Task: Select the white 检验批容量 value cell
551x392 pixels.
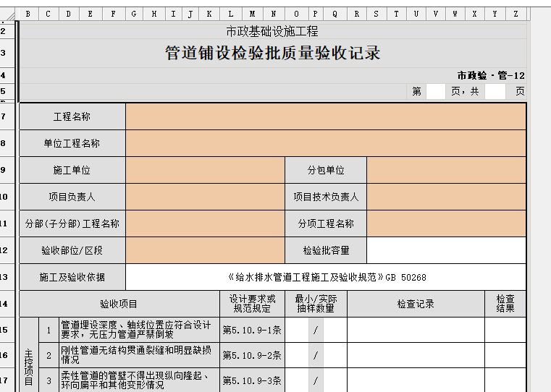Action: click(446, 251)
